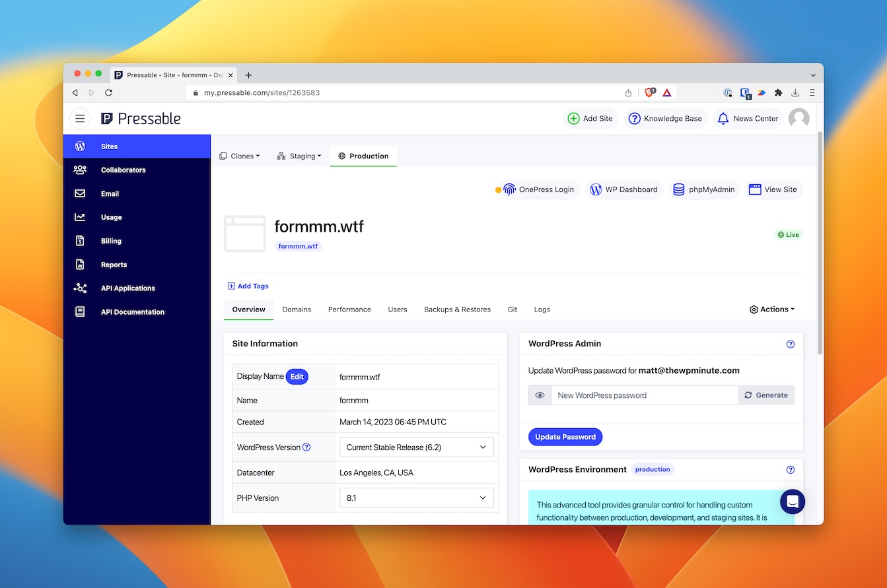Select the Overview tab
Screen dimensions: 887x588
tap(249, 310)
